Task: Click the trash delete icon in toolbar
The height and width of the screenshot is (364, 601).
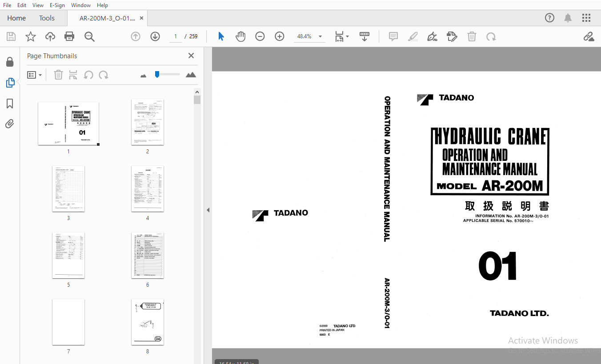Action: pos(472,36)
